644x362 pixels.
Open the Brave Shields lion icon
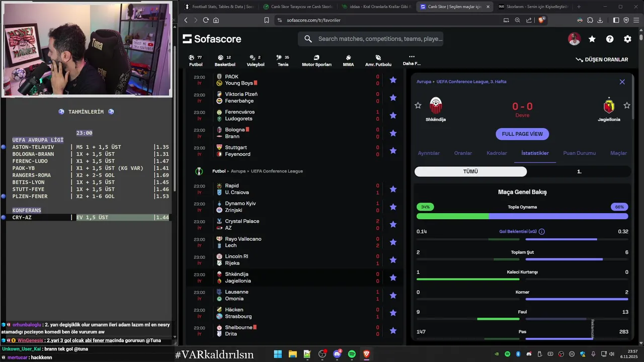(541, 20)
